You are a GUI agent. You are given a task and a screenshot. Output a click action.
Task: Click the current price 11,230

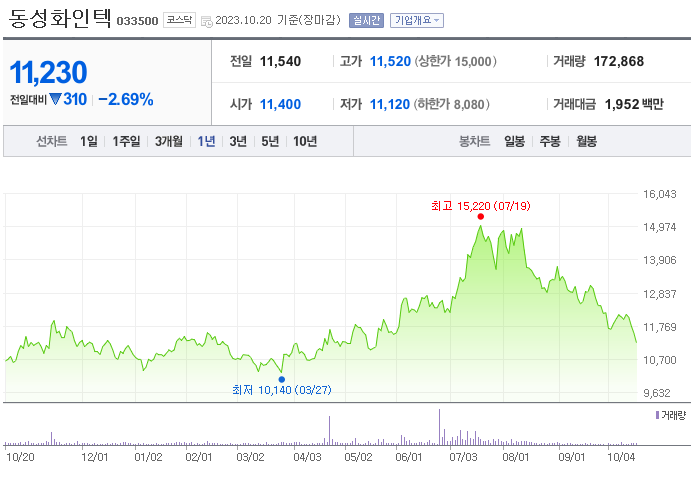48,72
